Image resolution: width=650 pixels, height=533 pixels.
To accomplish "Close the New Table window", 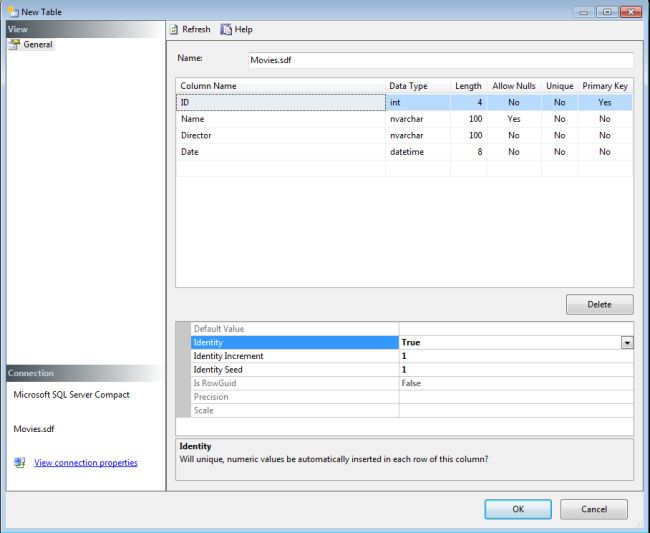I will [x=631, y=12].
